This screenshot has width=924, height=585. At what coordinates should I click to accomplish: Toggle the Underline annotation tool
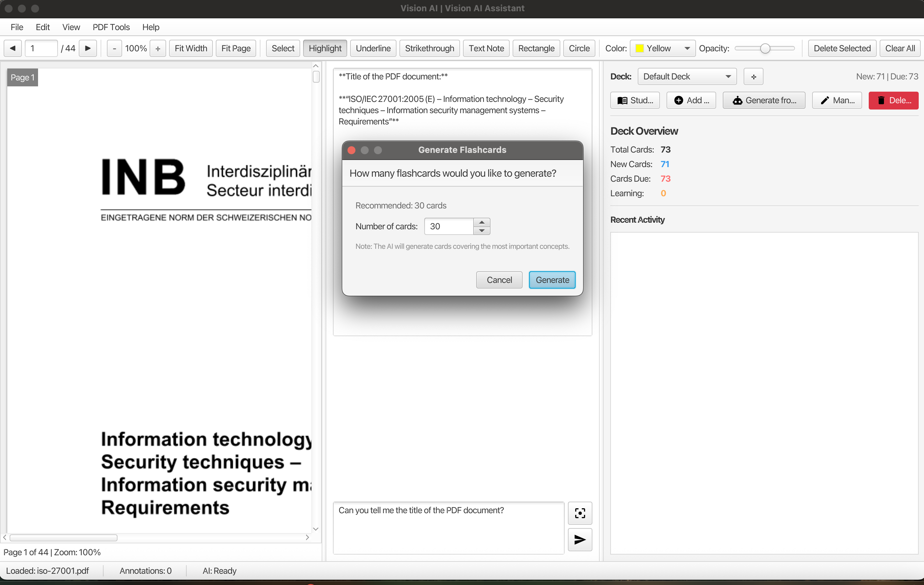click(373, 48)
